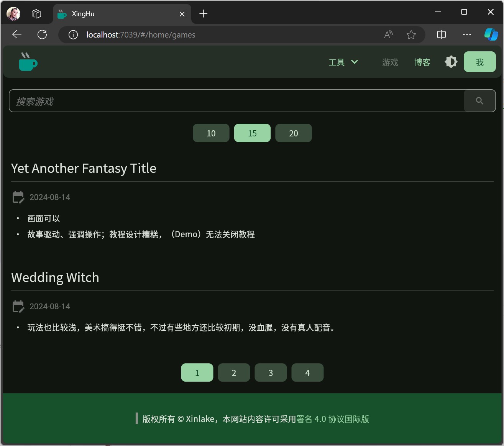Open the 博客 navigation item
This screenshot has height=446, width=504.
[x=422, y=62]
